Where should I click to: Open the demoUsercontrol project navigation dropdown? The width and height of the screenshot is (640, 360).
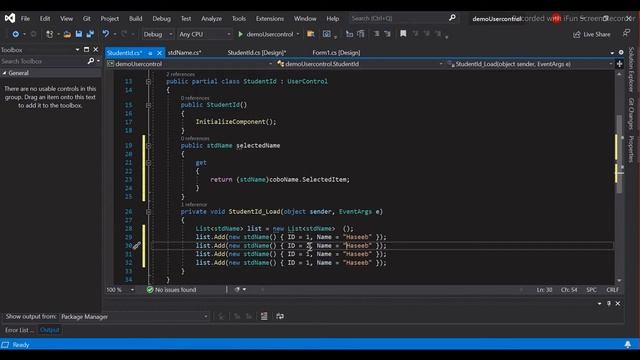(190, 64)
